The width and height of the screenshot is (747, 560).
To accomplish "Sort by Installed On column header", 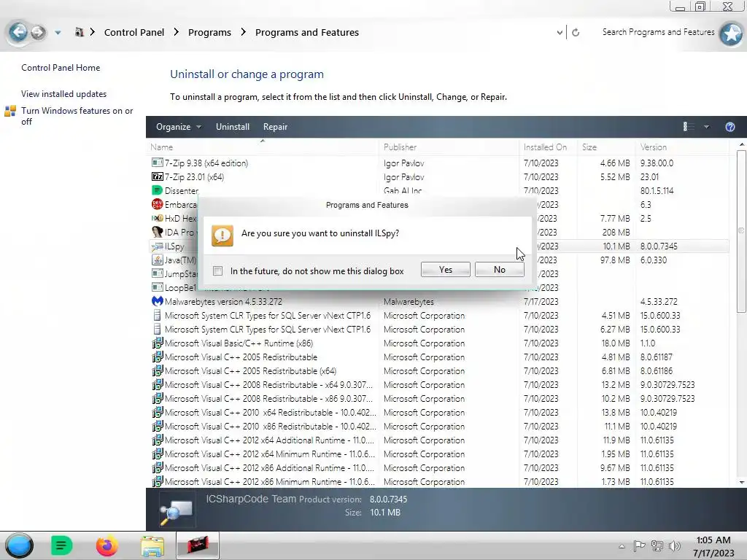I will 548,147.
